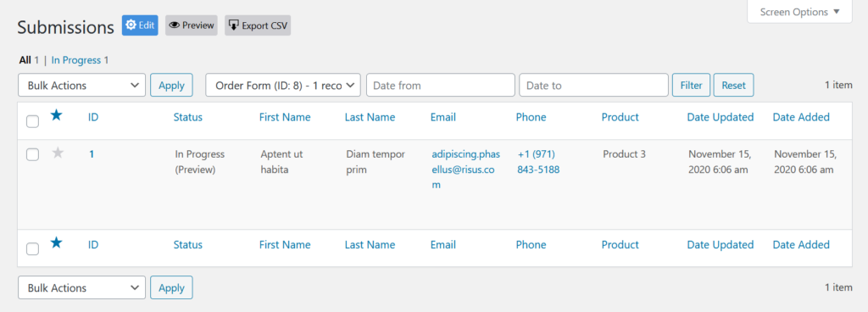Check the box for submission 1
This screenshot has width=868, height=312.
pyautogui.click(x=33, y=155)
